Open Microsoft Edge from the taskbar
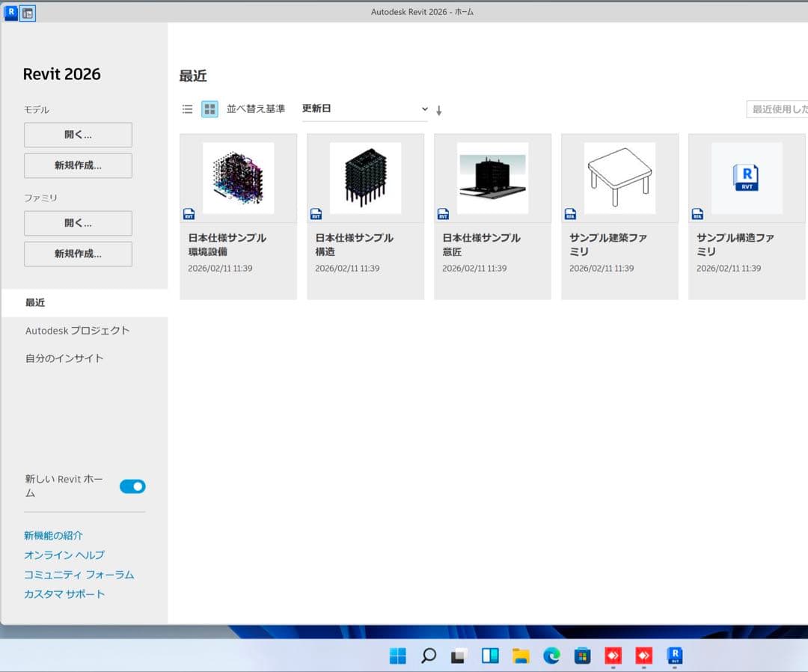The image size is (808, 672). [552, 656]
